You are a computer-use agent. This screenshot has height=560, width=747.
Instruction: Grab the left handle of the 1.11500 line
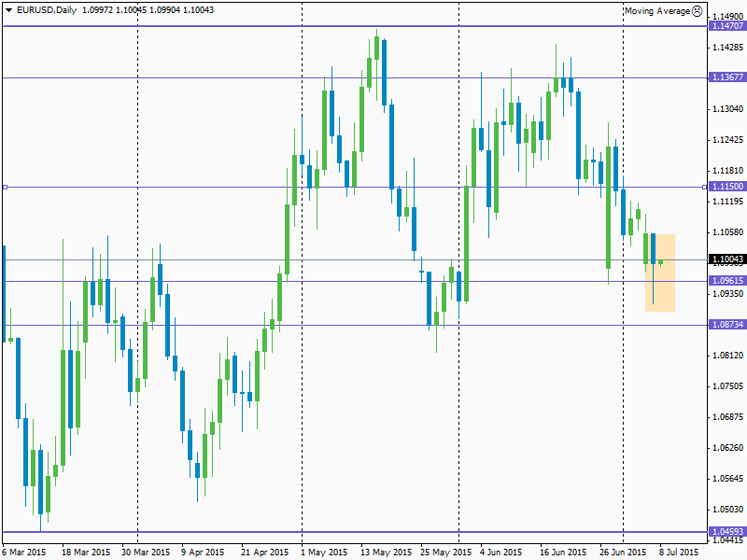click(5, 188)
